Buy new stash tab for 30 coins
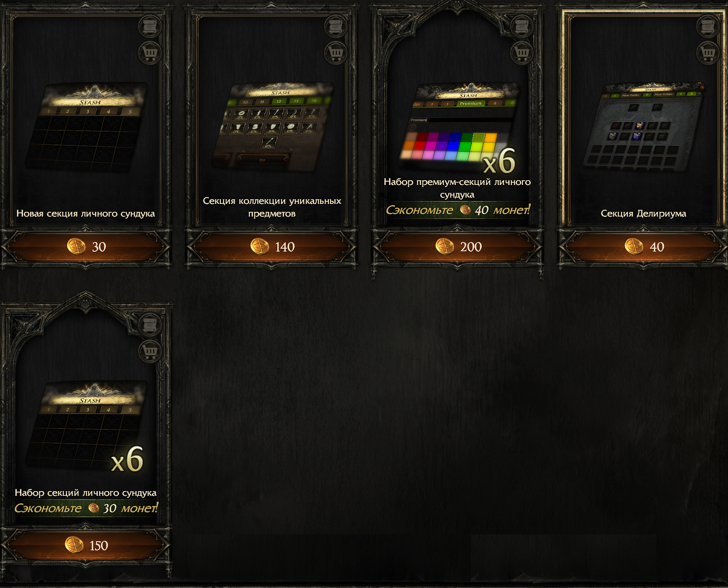This screenshot has height=588, width=728. pyautogui.click(x=86, y=247)
